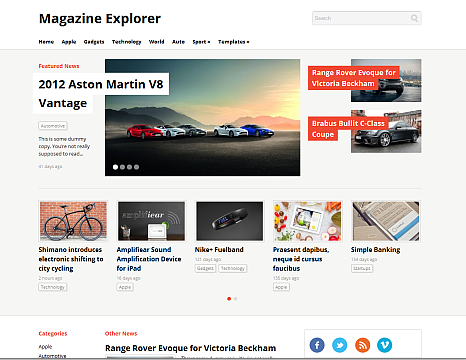Viewport: 466px width, 360px height.
Task: Open Brabus Bullit C-Class Coupe banner
Action: click(x=348, y=129)
